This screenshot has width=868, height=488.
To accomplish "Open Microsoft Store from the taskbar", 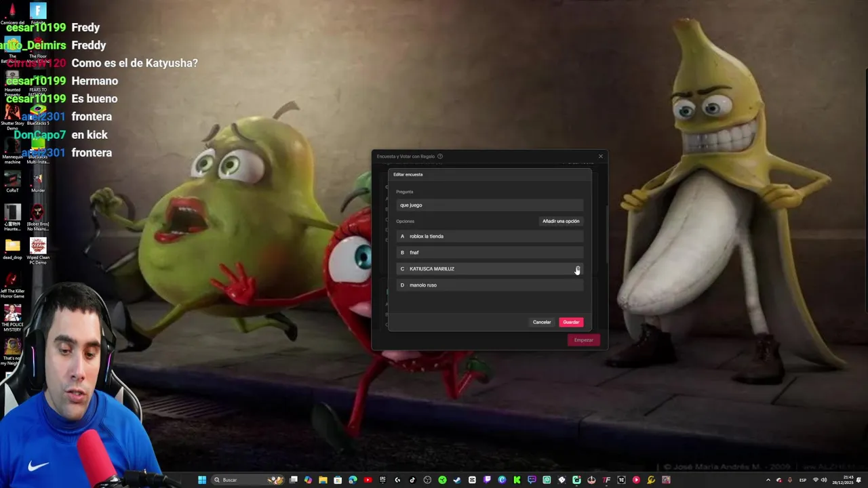I will pos(338,480).
